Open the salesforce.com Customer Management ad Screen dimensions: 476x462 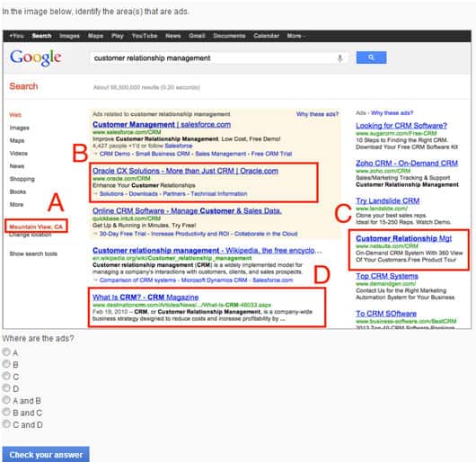click(x=162, y=125)
